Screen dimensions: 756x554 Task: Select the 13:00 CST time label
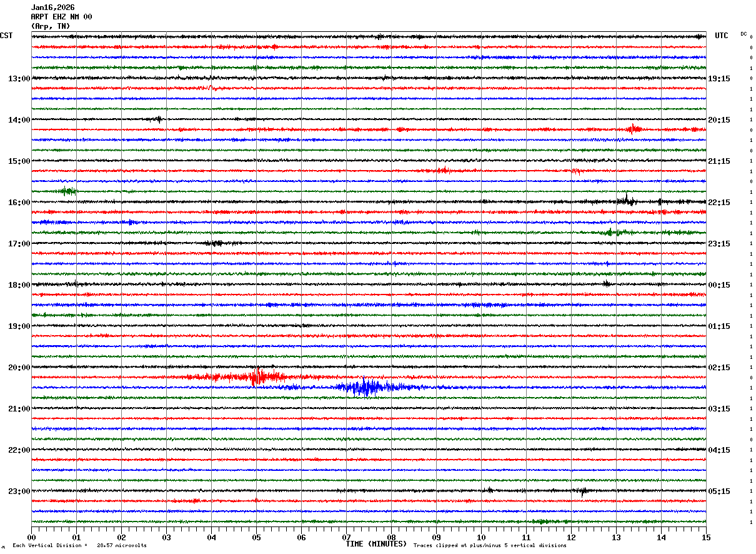[19, 79]
